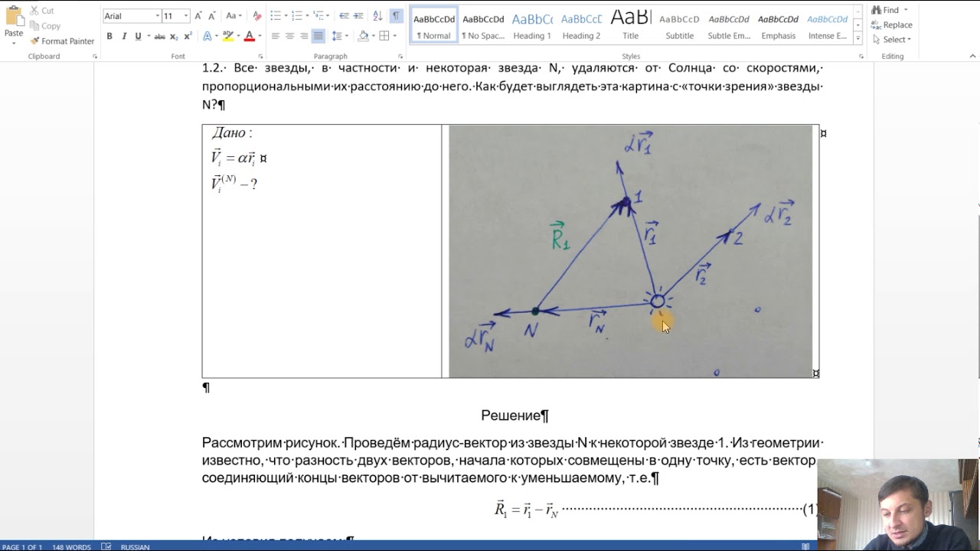This screenshot has width=980, height=551.
Task: Open the Borders dropdown arrow
Action: pyautogui.click(x=394, y=36)
